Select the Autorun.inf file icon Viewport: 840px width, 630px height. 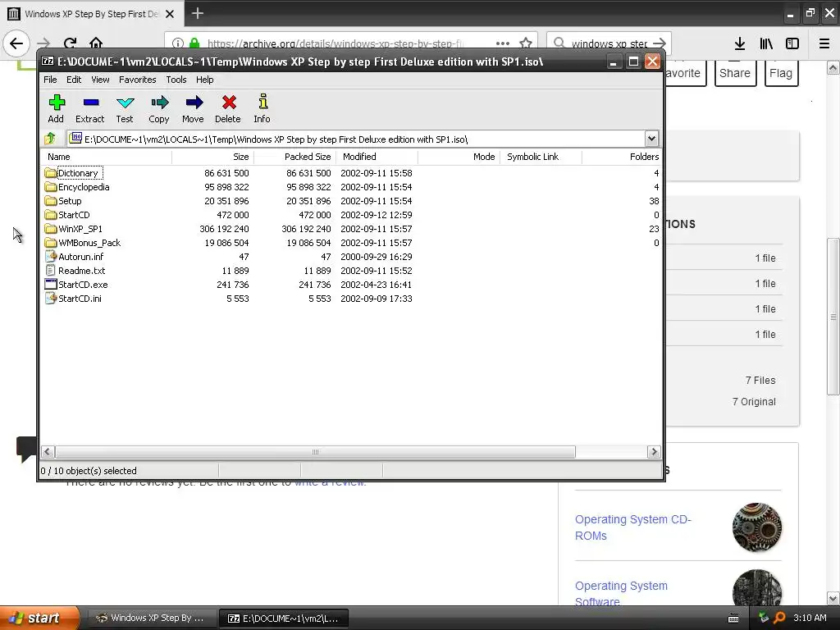pyautogui.click(x=51, y=257)
